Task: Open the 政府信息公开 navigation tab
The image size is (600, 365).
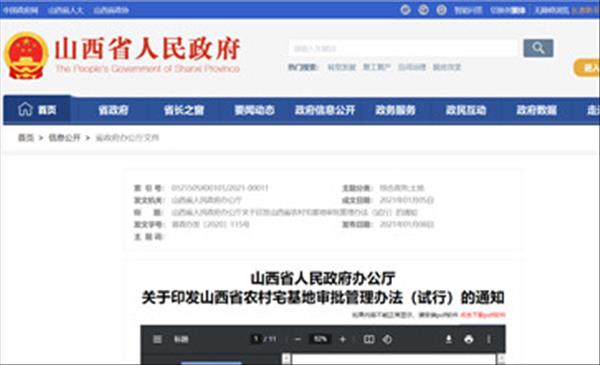Action: (x=325, y=110)
